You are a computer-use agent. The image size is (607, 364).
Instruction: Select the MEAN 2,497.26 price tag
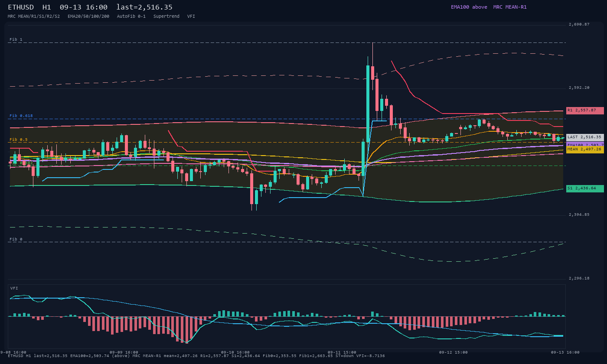585,149
